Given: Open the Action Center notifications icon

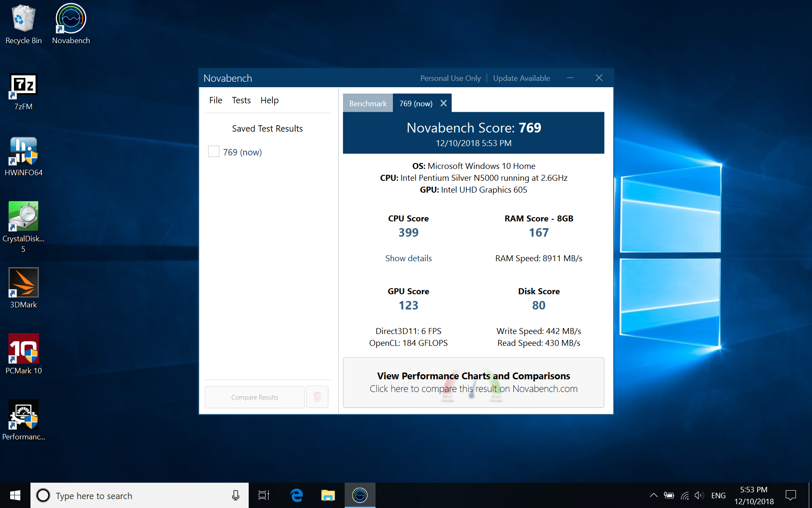Looking at the screenshot, I should coord(790,495).
